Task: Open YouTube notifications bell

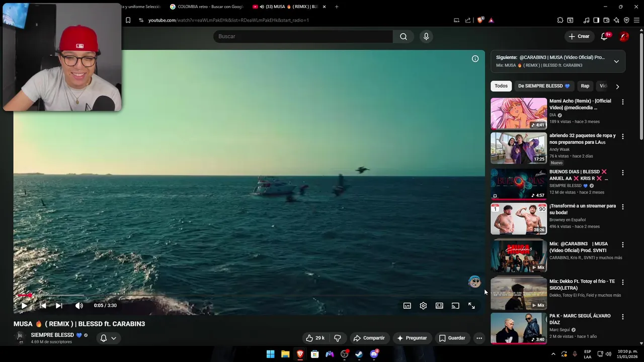Action: pyautogui.click(x=605, y=36)
